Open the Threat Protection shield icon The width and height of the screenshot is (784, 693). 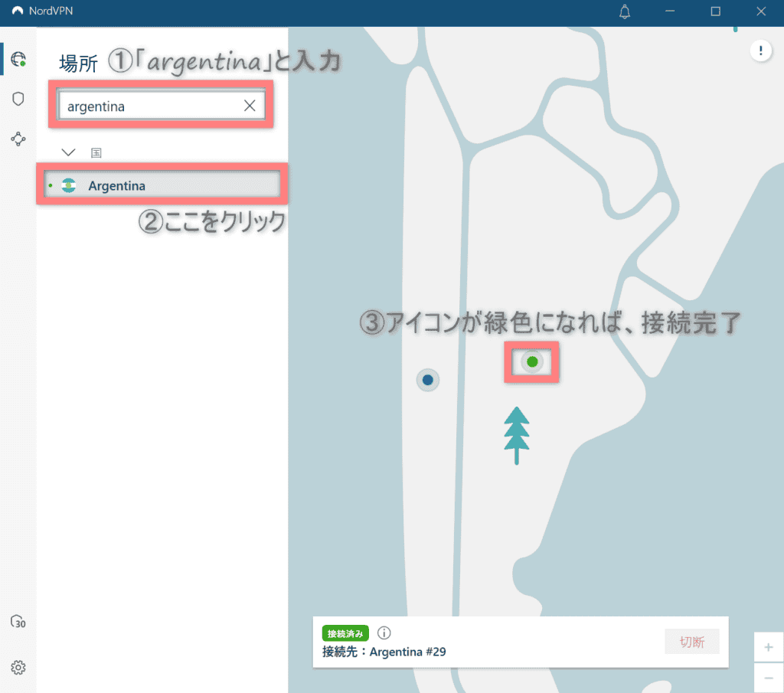18,99
